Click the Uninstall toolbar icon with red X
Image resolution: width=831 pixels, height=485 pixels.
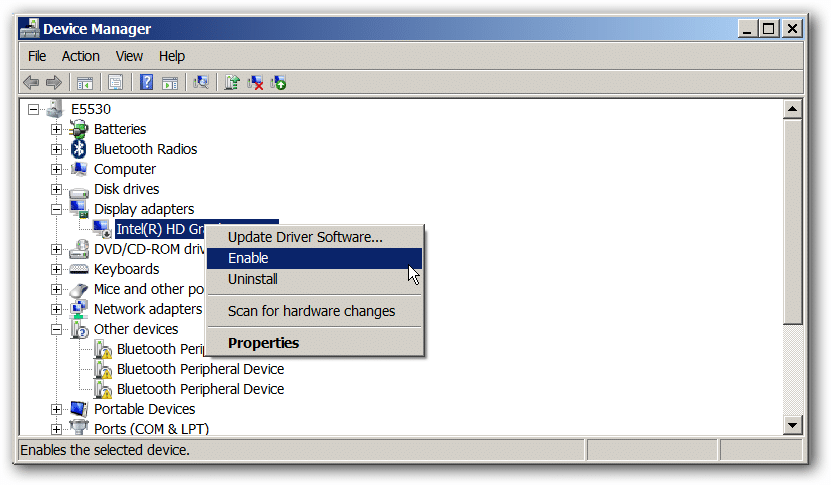click(x=256, y=82)
